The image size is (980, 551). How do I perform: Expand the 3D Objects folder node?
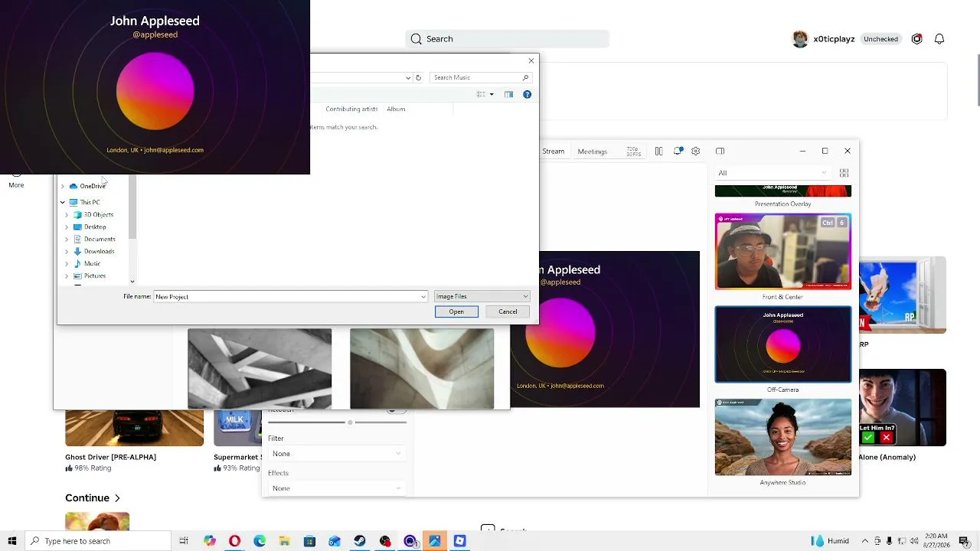click(x=67, y=215)
